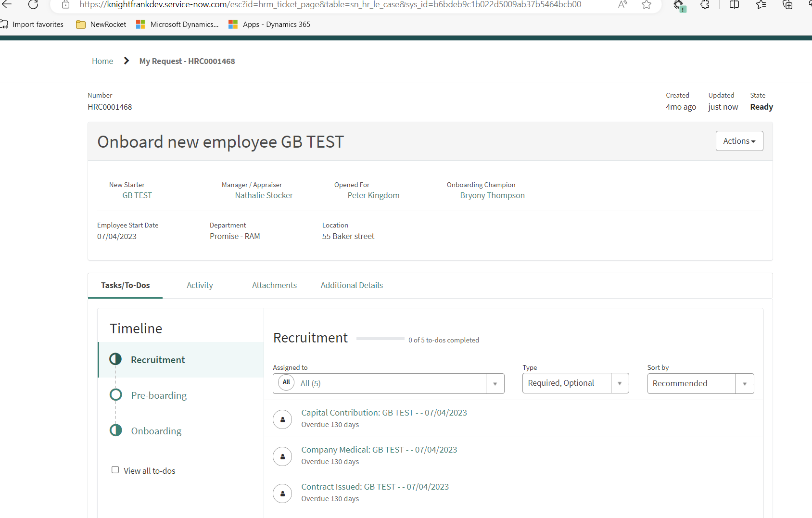The width and height of the screenshot is (812, 518).
Task: Click the Company Medical assignee avatar icon
Action: point(282,456)
